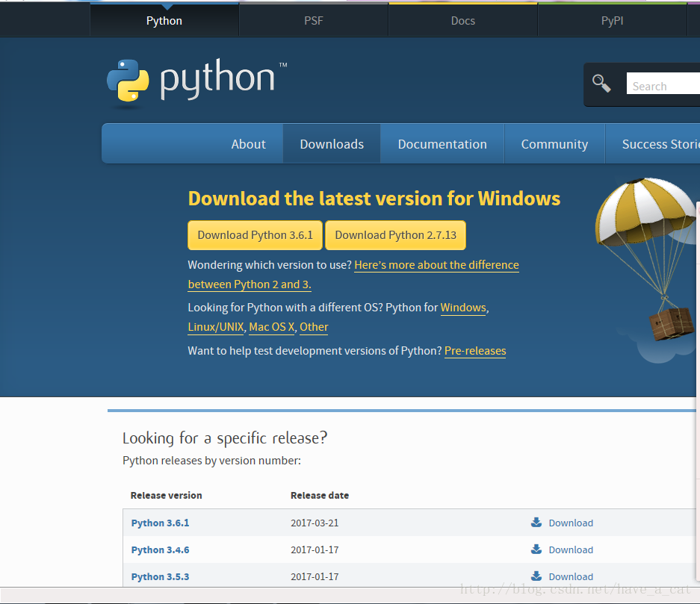Click the Release version column header
Screen dimensions: 700x604
[x=166, y=495]
